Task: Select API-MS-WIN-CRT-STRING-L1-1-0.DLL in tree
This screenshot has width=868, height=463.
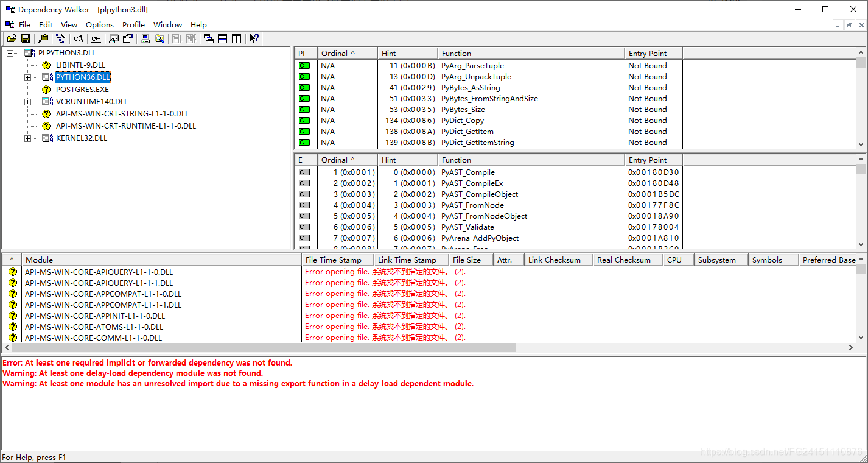Action: 122,114
